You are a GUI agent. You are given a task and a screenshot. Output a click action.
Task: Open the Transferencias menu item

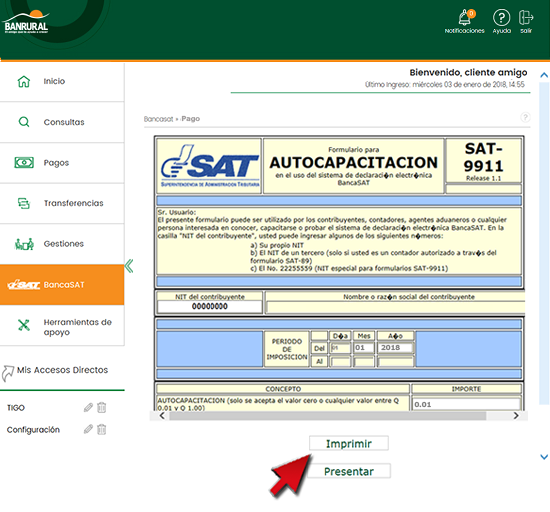pos(62,203)
